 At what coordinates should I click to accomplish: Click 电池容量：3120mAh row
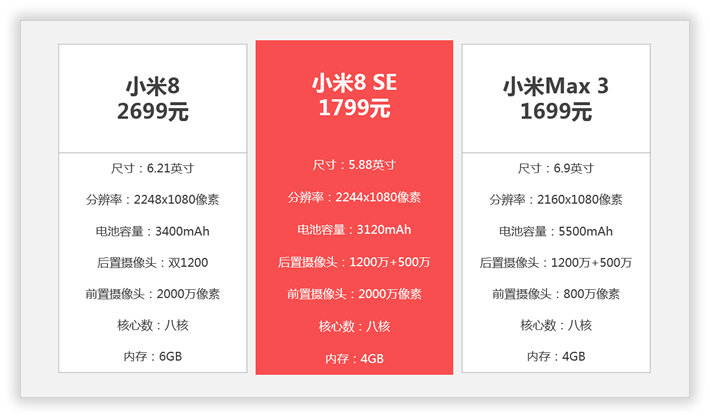click(x=354, y=230)
